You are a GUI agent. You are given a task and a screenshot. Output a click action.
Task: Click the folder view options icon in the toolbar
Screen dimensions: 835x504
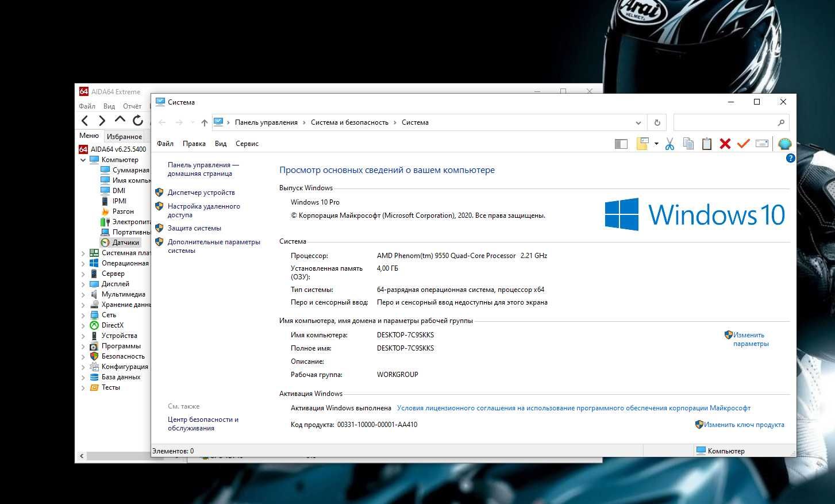642,144
